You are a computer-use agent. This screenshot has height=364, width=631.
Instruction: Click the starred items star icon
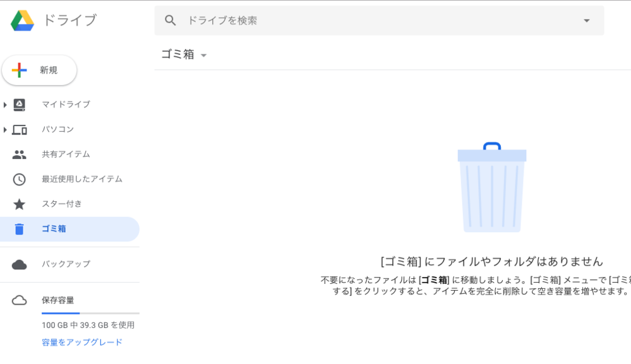click(20, 204)
